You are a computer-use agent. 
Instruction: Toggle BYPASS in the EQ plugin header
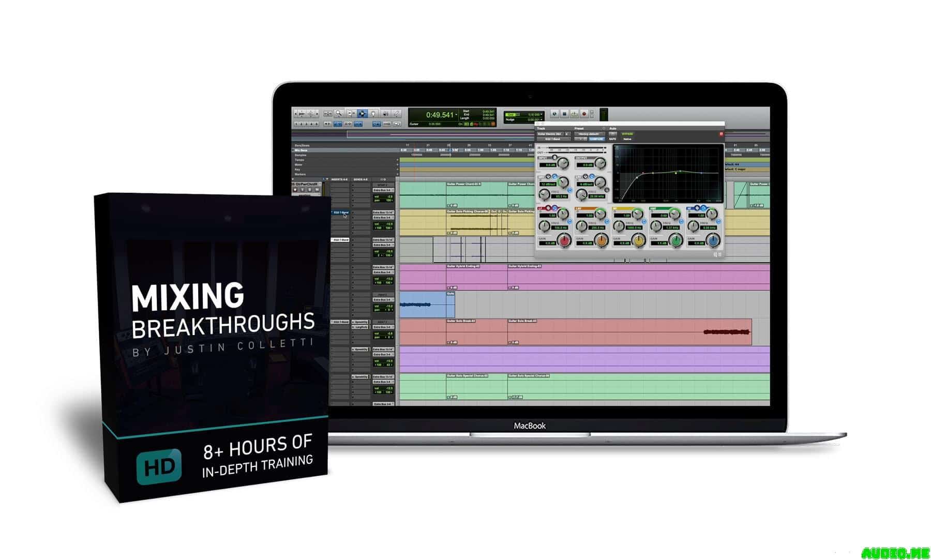pyautogui.click(x=627, y=134)
